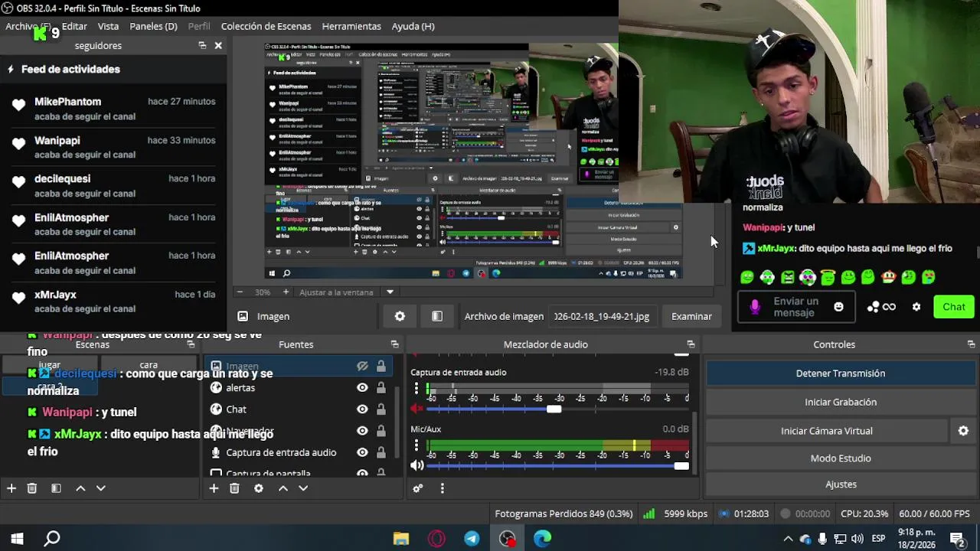The width and height of the screenshot is (980, 551).
Task: Add a new source in Fuentes panel
Action: coord(214,488)
